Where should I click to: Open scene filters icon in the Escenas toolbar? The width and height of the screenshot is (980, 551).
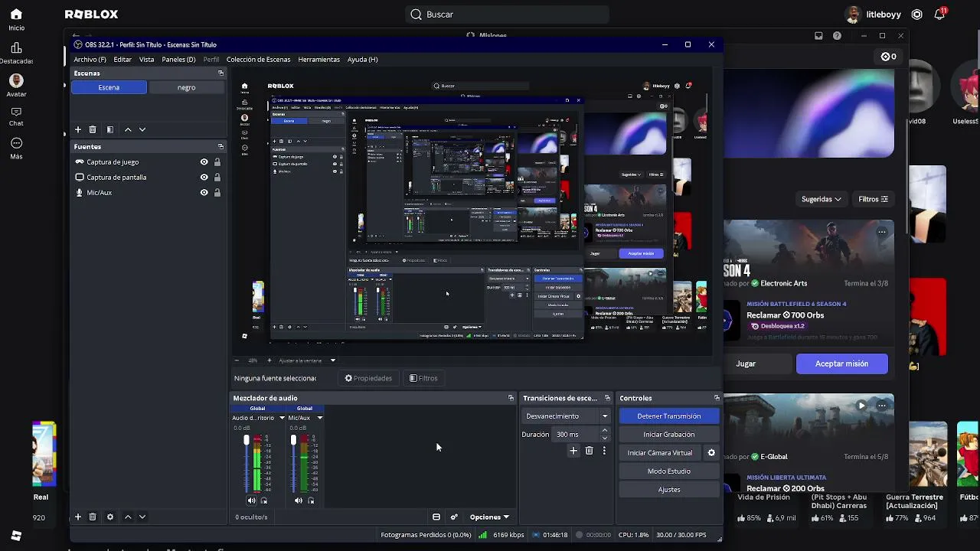(x=109, y=130)
